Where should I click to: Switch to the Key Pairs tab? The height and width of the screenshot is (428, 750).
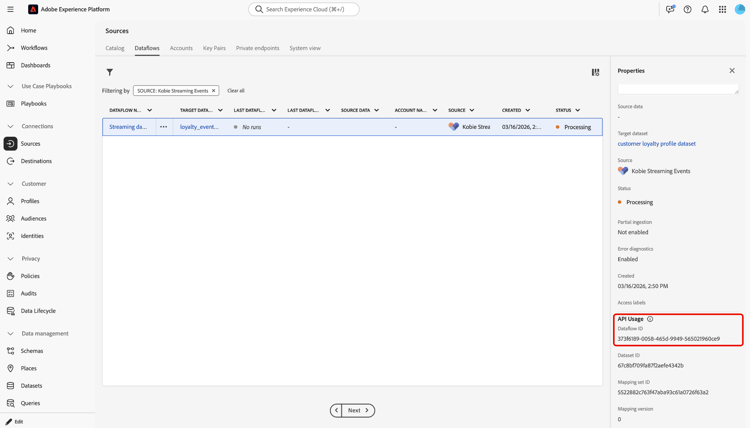pos(214,48)
